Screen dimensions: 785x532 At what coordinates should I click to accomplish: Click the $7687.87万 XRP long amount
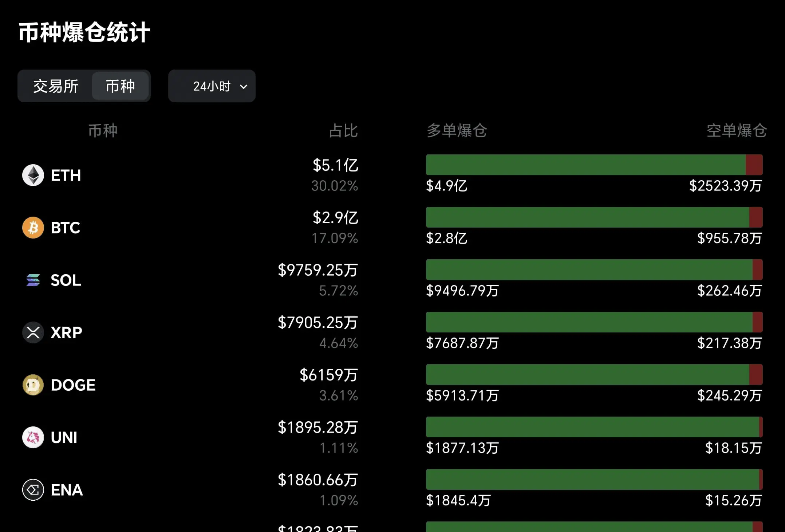pos(462,343)
